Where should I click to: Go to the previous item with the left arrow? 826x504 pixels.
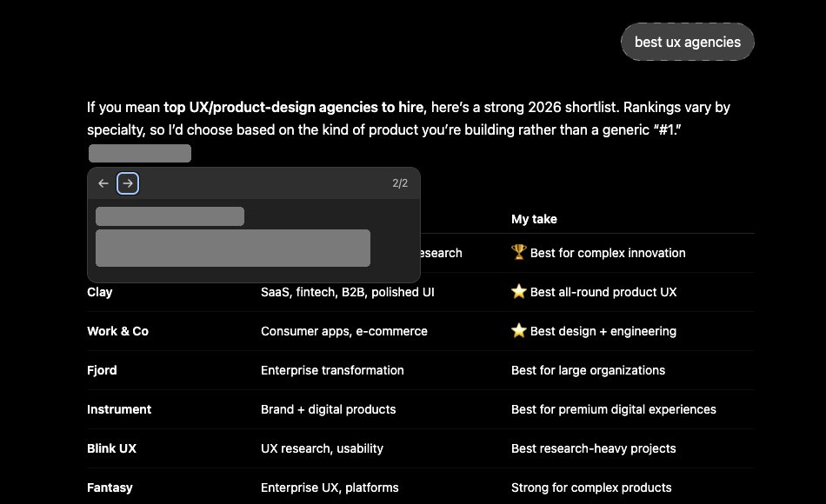click(x=103, y=183)
